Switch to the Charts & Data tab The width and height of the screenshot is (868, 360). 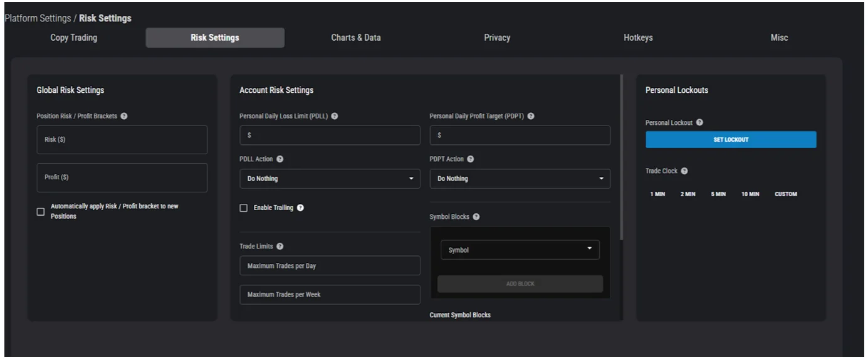click(x=355, y=38)
